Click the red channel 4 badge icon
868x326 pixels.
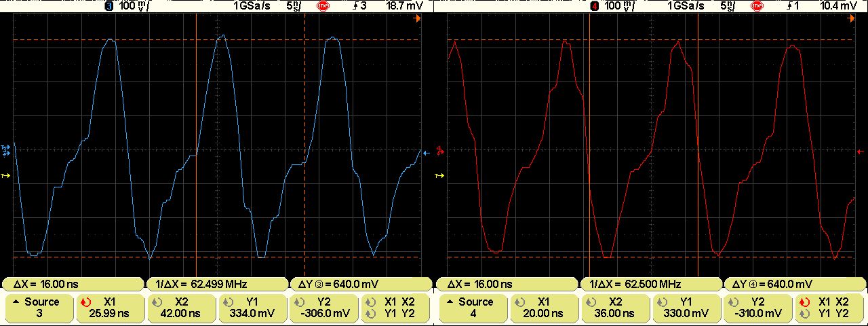pyautogui.click(x=595, y=6)
